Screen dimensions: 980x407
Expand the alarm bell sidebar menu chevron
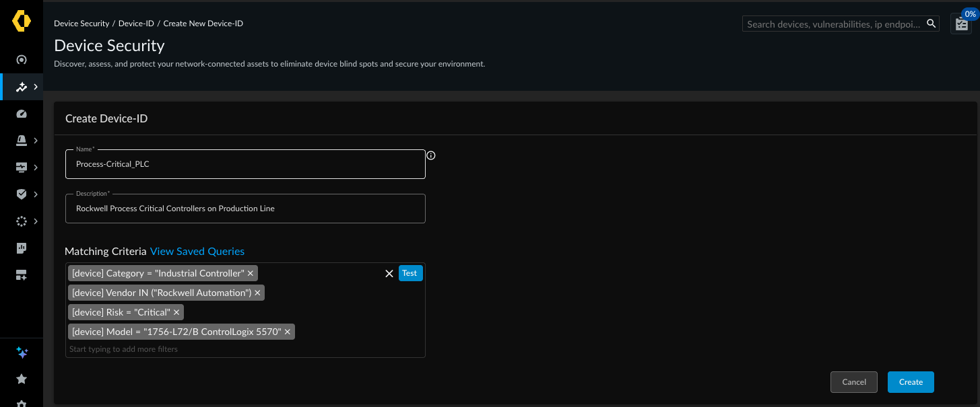click(35, 141)
